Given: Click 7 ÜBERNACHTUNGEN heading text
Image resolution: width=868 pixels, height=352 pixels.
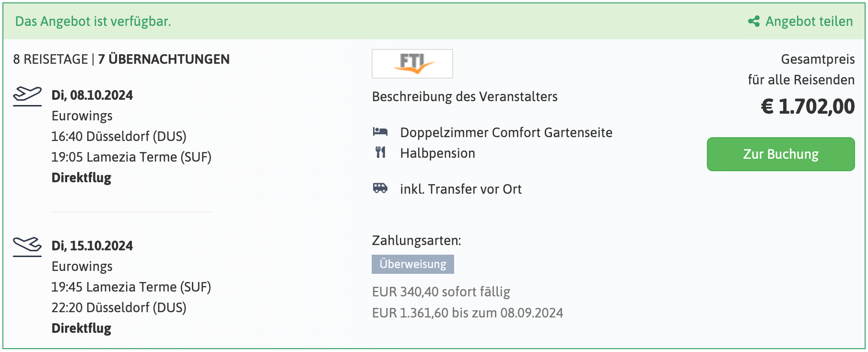Looking at the screenshot, I should click(164, 59).
